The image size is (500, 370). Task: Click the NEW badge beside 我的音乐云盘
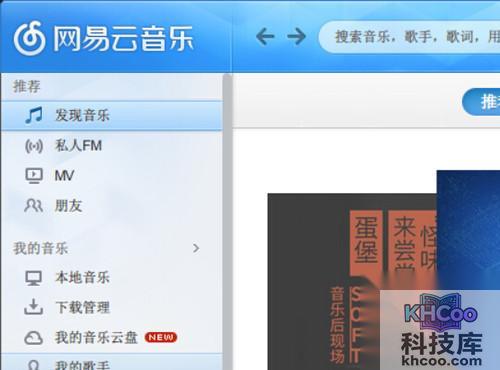tap(161, 337)
